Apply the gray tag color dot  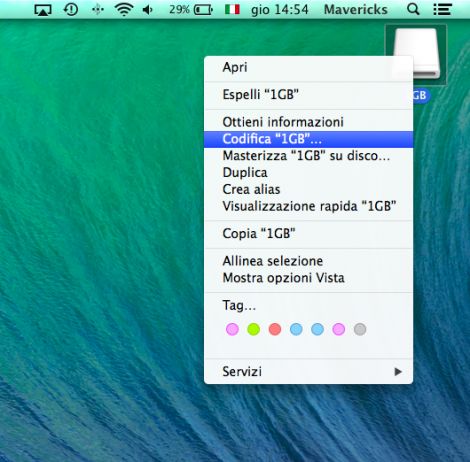pyautogui.click(x=360, y=329)
